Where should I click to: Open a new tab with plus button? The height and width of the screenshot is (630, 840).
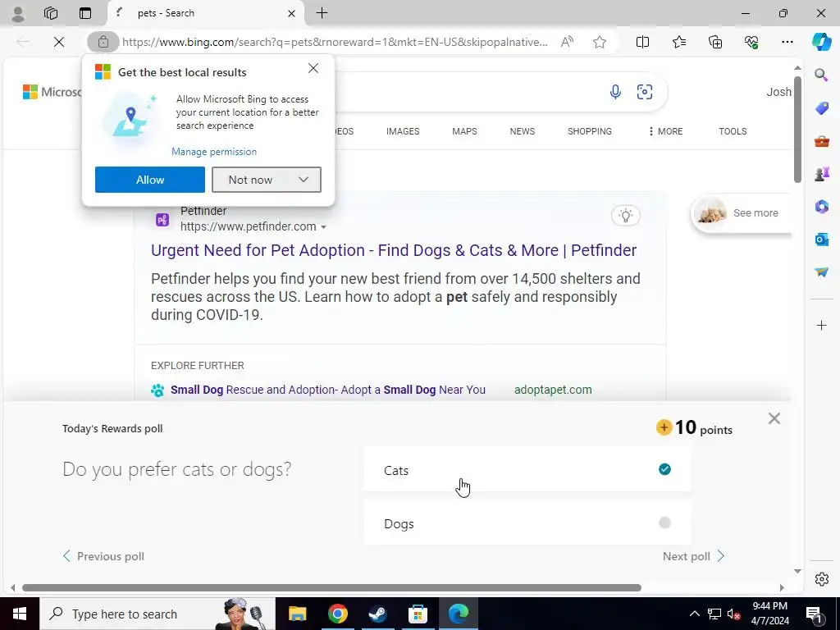[x=322, y=13]
